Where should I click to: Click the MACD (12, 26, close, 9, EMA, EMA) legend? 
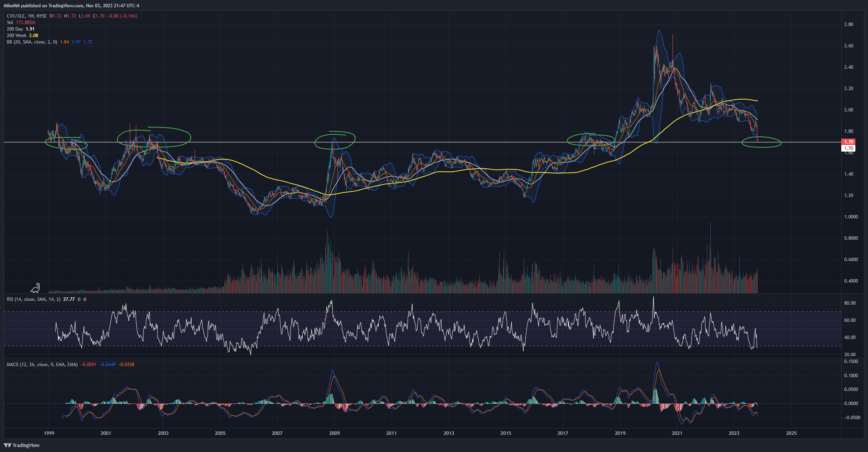coord(42,365)
